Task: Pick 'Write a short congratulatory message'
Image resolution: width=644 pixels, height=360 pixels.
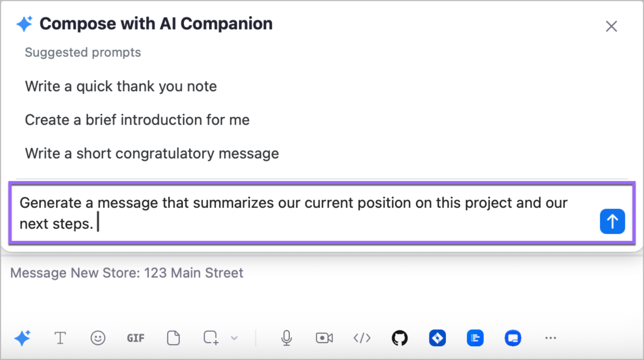Action: (152, 153)
